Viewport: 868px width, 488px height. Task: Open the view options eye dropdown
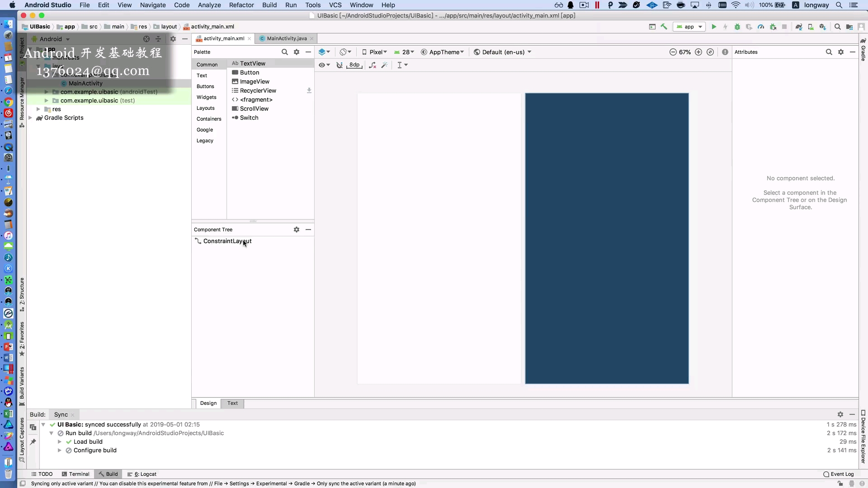click(x=324, y=65)
